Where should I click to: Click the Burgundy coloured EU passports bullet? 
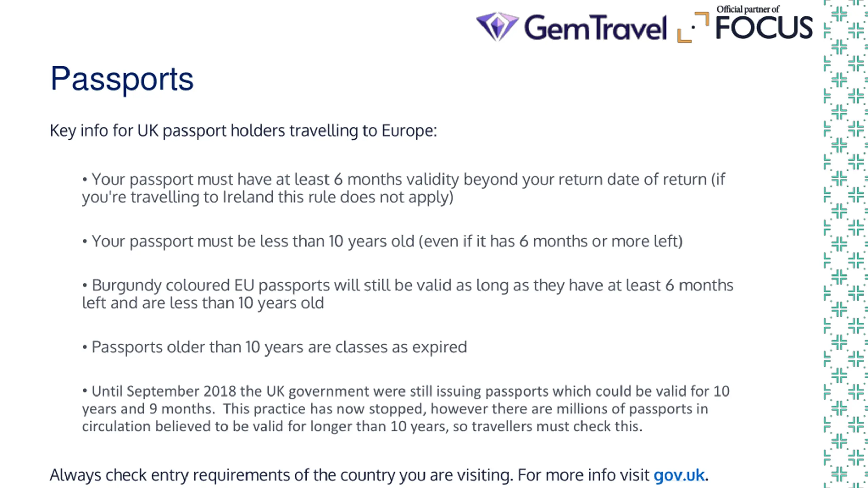[x=408, y=294]
